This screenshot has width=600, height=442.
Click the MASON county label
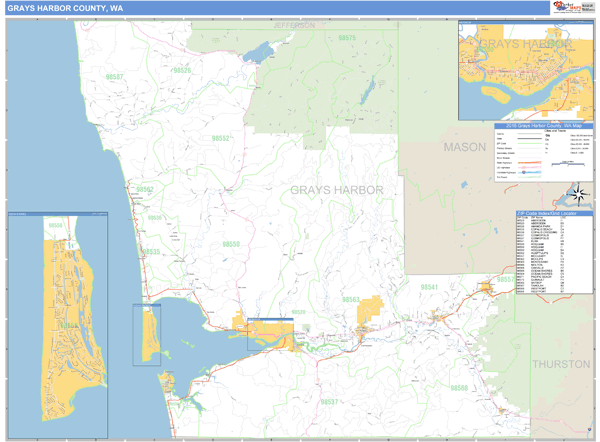[x=465, y=147]
